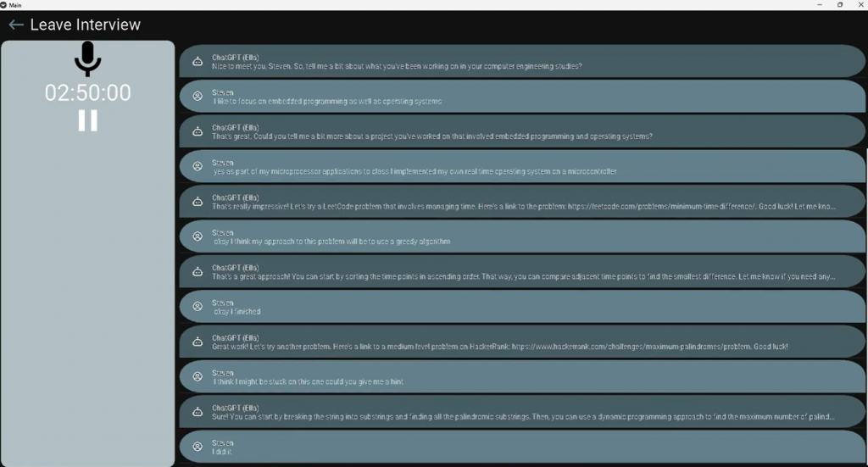The height and width of the screenshot is (467, 868).
Task: Click robot icon beside palindromic substrings hint message
Action: [x=198, y=412]
